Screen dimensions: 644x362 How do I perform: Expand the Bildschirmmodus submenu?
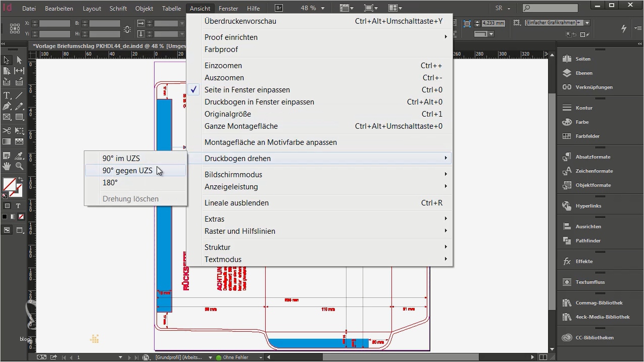tap(233, 174)
